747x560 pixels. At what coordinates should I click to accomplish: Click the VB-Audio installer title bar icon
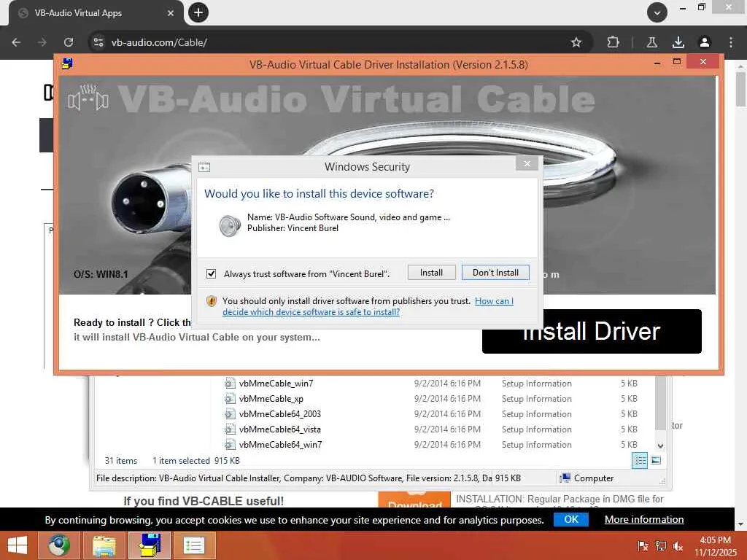point(67,64)
